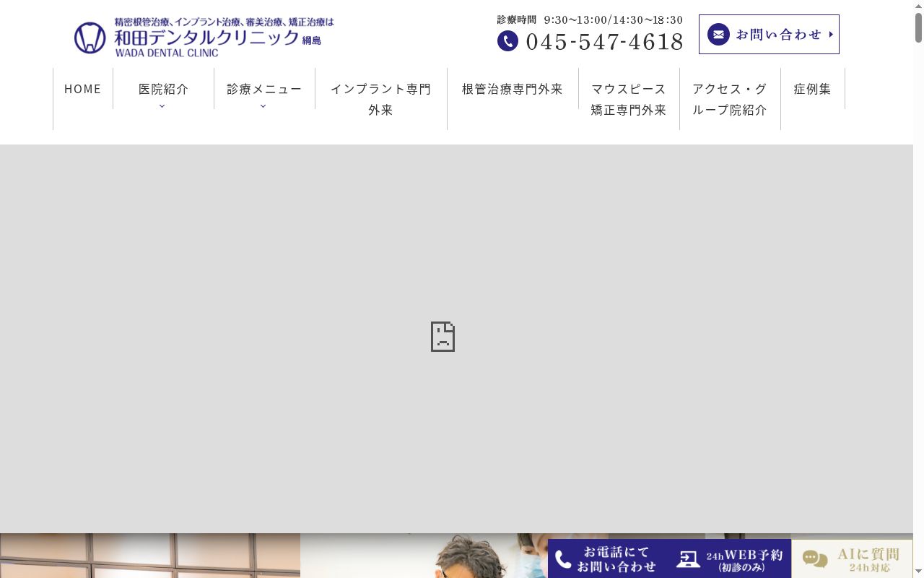Go to the HOME menu item
Image resolution: width=924 pixels, height=578 pixels.
(83, 89)
